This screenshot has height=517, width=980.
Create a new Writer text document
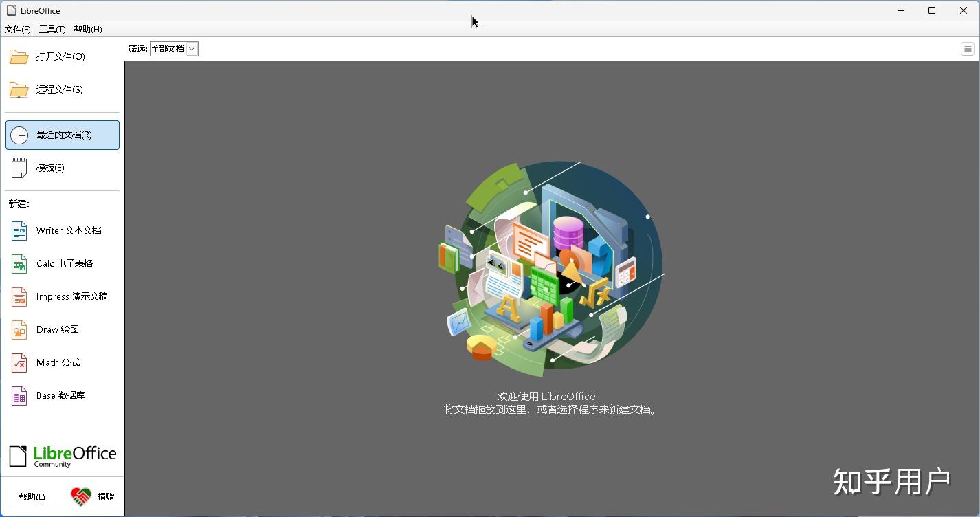(62, 230)
